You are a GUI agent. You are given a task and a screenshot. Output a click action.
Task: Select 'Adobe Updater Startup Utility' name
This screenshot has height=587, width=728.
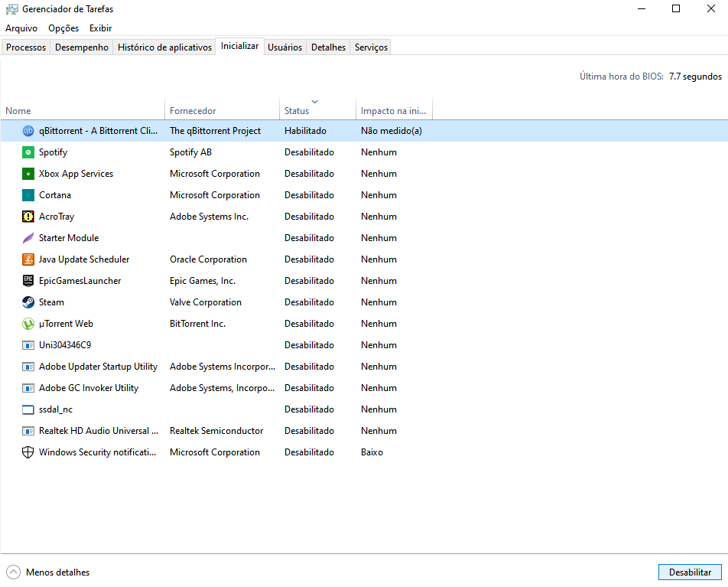(99, 367)
